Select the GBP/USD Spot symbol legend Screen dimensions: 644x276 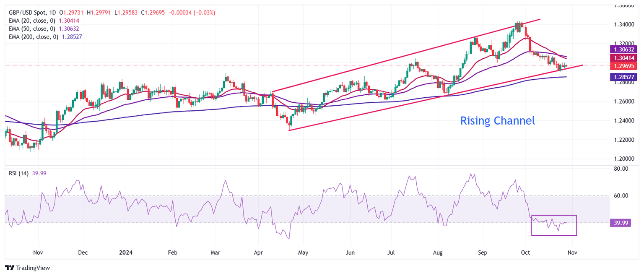(29, 12)
